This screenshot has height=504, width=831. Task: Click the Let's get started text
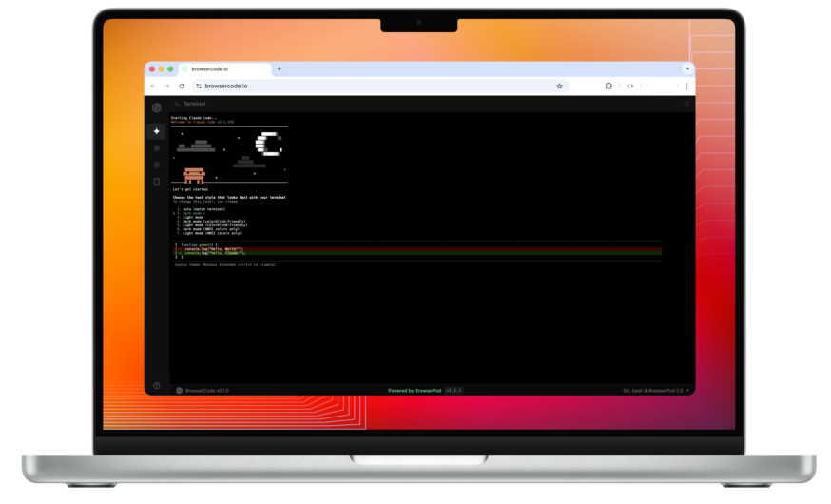coord(191,189)
